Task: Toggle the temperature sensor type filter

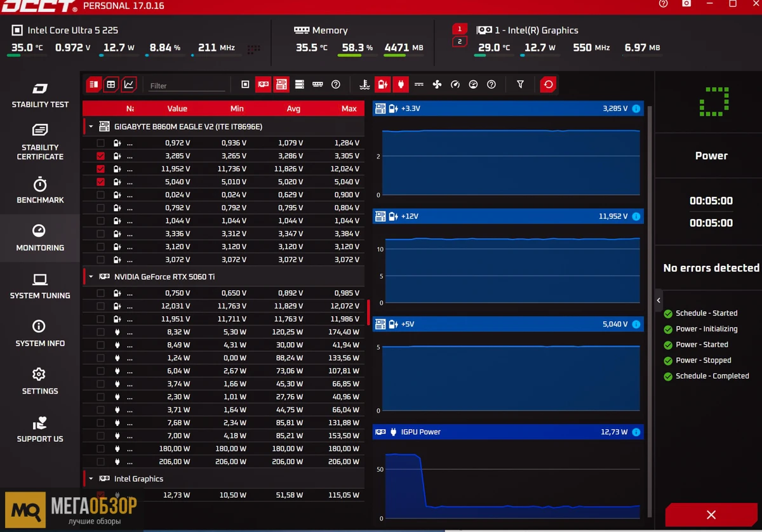Action: (x=364, y=84)
